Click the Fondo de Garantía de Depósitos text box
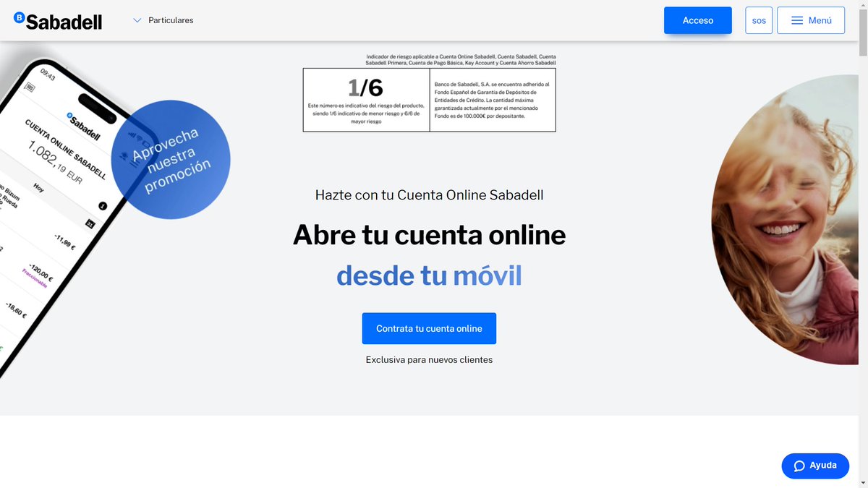The image size is (868, 488). tap(493, 100)
